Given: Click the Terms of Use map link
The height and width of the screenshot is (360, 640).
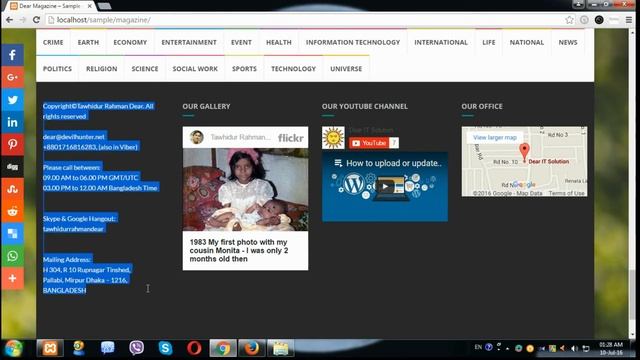Looking at the screenshot, I should pyautogui.click(x=567, y=193).
